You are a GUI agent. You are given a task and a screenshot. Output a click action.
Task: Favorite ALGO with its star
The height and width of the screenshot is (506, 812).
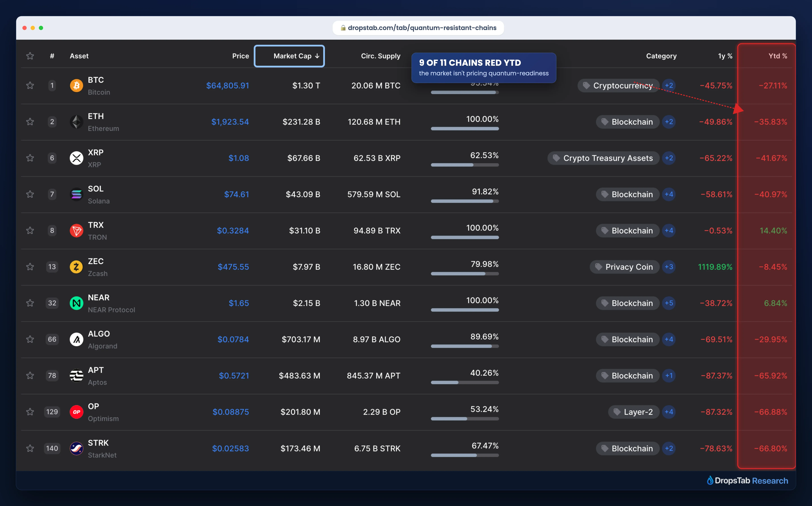30,339
